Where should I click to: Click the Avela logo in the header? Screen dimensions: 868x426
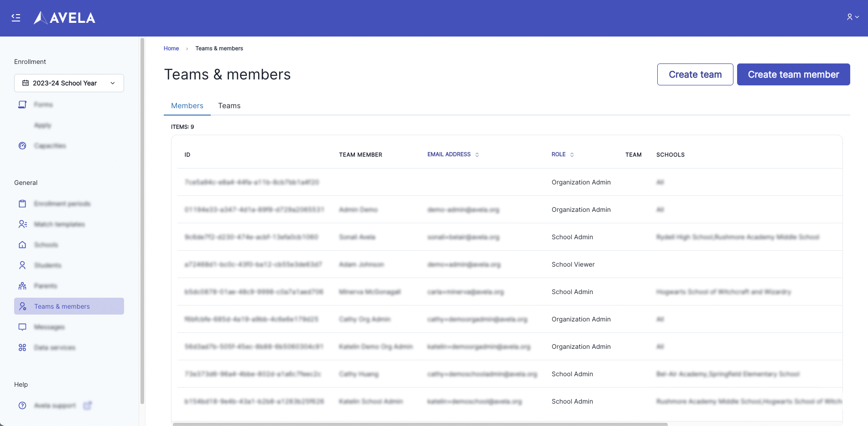pyautogui.click(x=65, y=18)
